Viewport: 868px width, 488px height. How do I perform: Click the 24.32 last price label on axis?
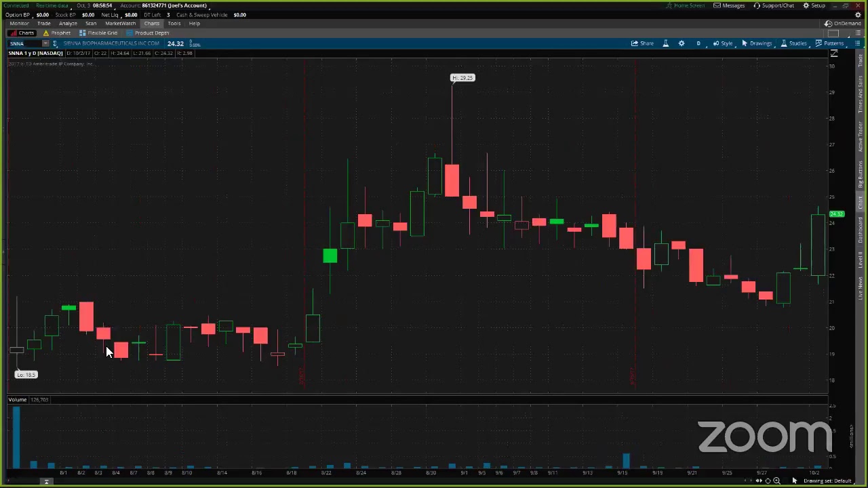[x=837, y=214]
